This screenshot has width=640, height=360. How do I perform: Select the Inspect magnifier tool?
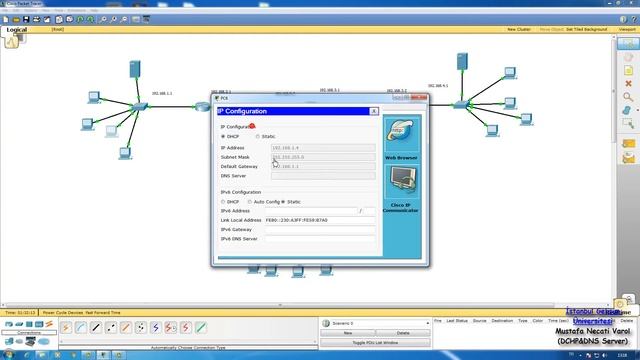(628, 97)
